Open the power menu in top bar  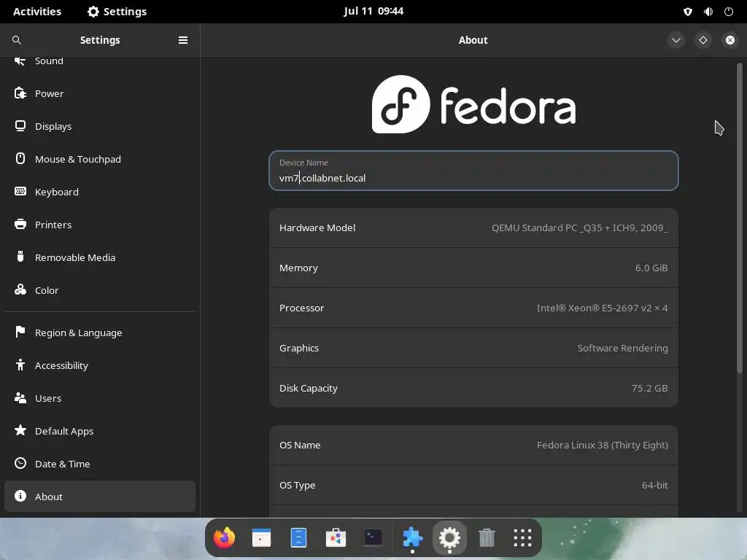(729, 12)
